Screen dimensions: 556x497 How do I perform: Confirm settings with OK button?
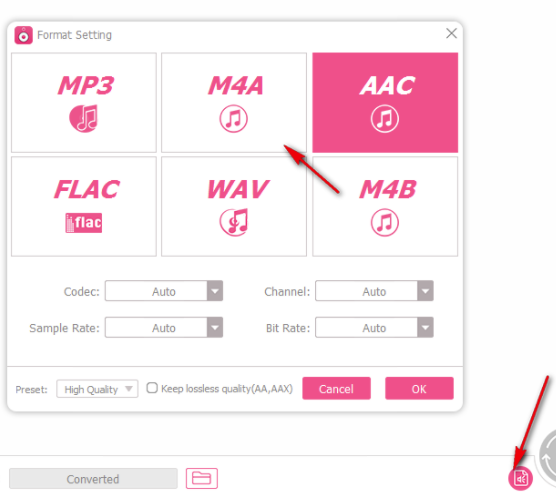click(419, 389)
